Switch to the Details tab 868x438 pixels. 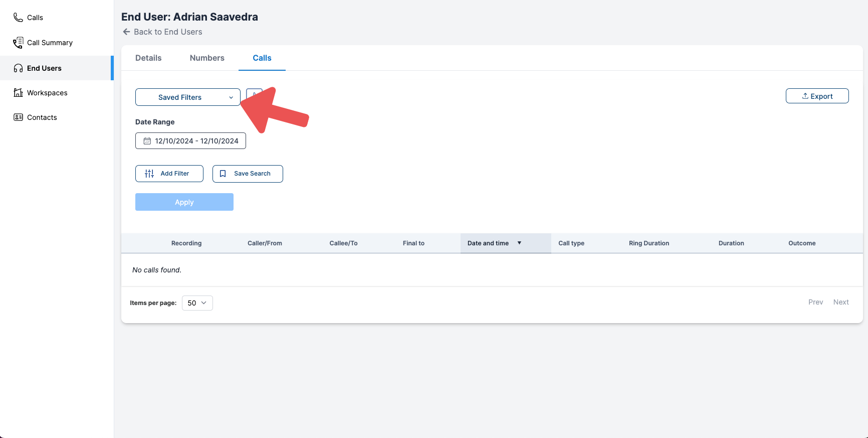[x=148, y=58]
